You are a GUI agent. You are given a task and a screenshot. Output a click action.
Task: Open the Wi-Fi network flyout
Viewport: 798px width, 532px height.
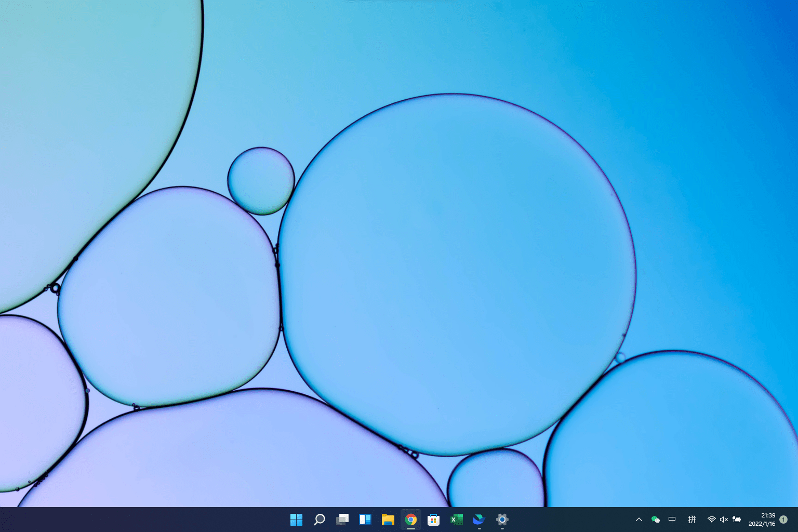tap(711, 520)
